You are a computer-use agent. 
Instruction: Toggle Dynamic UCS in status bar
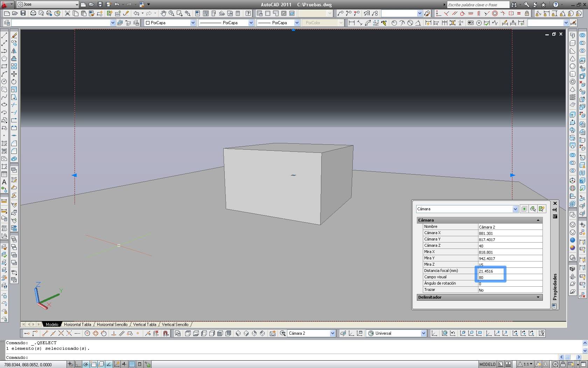[x=117, y=364]
